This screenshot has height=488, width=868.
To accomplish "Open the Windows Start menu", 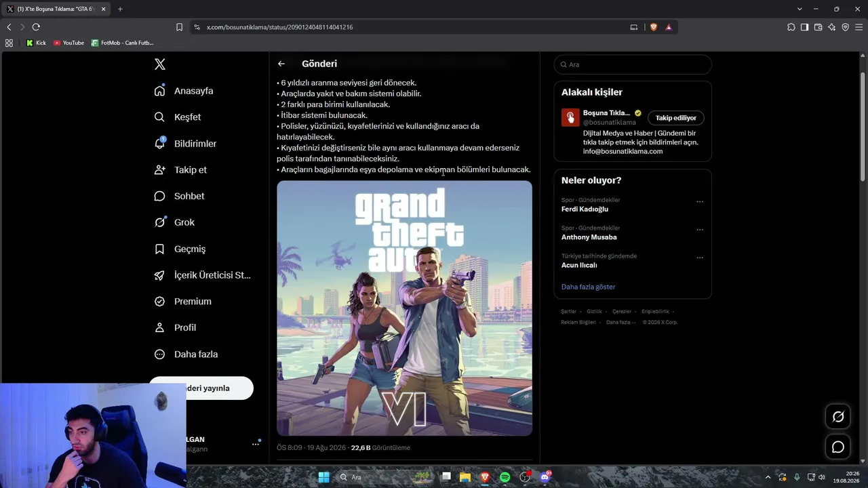I will pos(323,477).
